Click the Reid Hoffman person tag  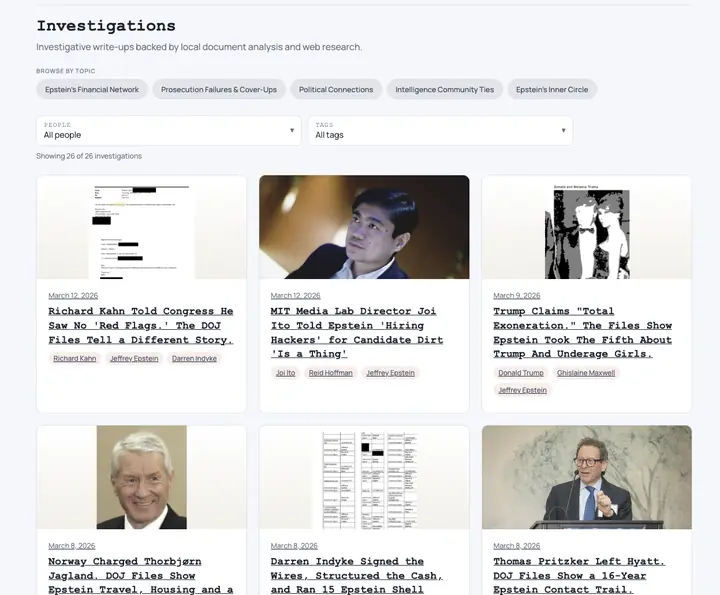331,373
